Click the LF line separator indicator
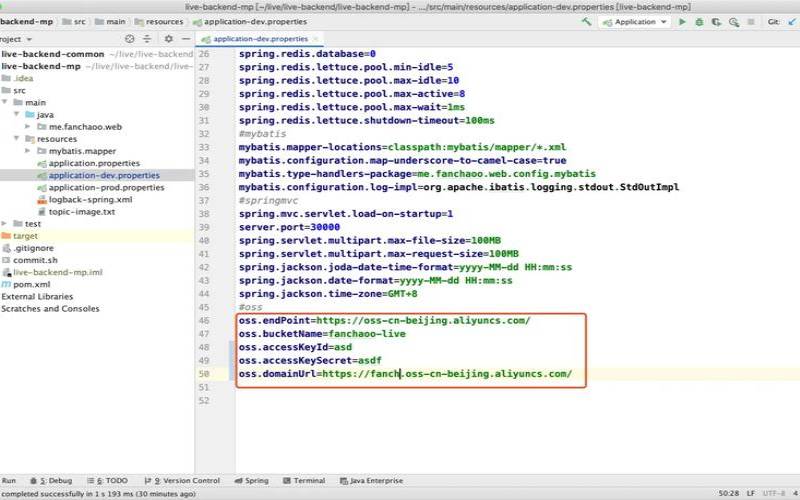Viewport: 800px width, 500px height. (x=751, y=494)
